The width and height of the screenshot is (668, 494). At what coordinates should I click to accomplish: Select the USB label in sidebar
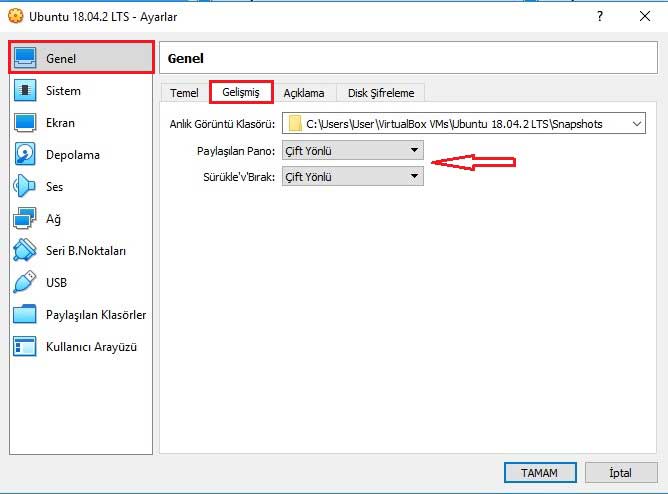(57, 282)
